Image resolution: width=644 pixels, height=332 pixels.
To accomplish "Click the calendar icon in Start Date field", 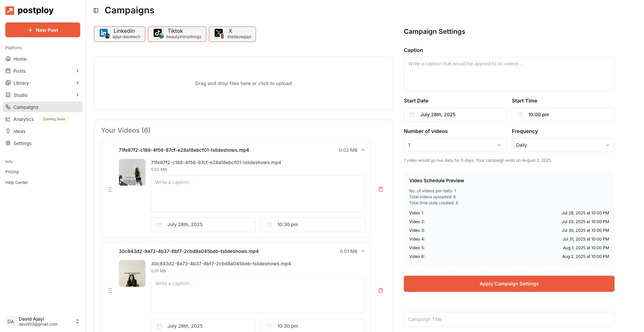I will [x=412, y=115].
